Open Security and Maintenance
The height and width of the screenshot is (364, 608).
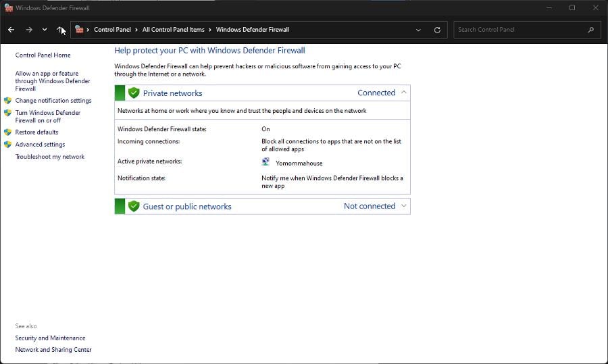coord(50,338)
